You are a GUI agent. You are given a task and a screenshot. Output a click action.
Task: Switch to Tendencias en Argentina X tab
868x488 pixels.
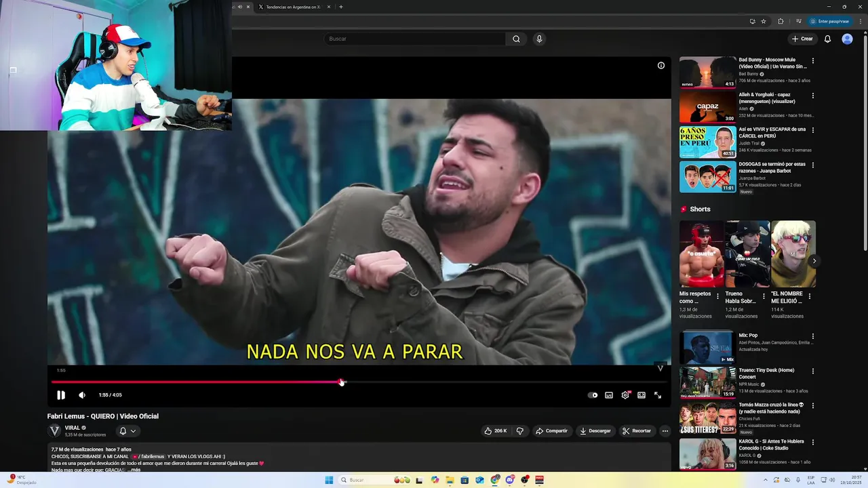(x=292, y=7)
